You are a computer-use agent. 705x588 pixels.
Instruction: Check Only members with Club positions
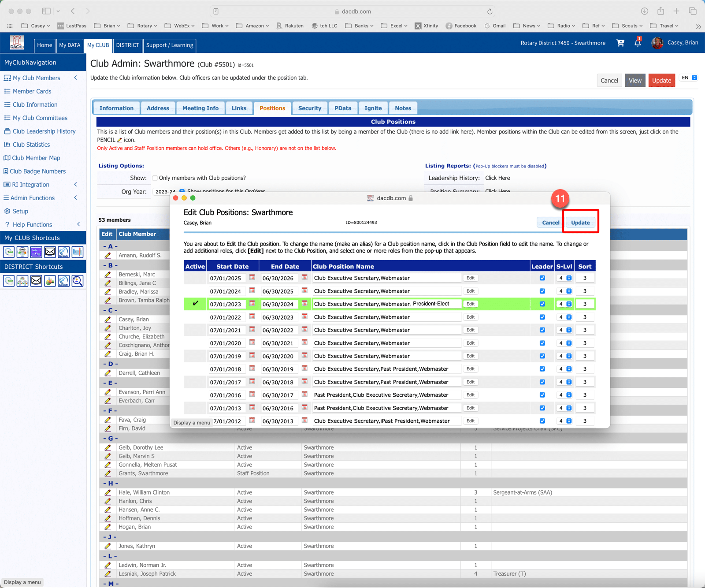[155, 178]
